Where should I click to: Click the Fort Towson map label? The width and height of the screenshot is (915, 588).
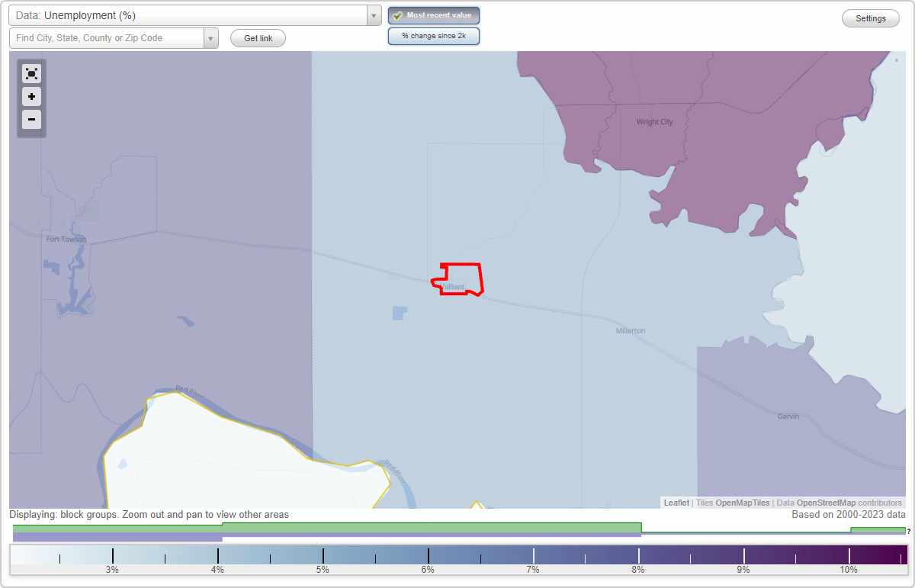point(66,239)
